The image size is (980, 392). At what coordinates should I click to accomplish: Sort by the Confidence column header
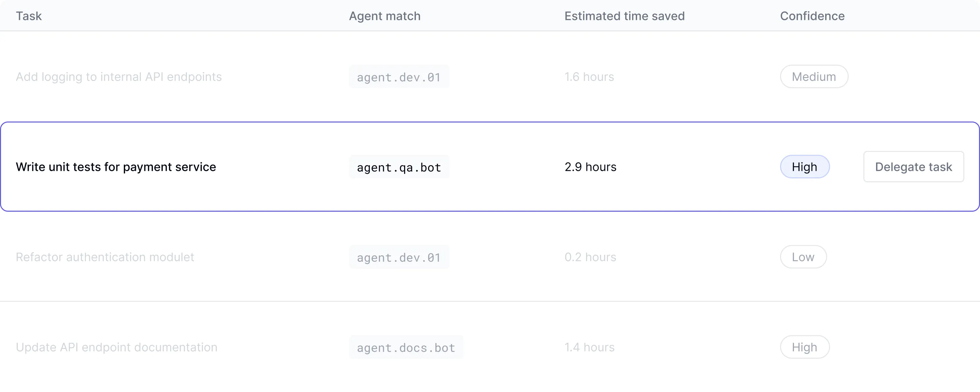click(x=812, y=16)
